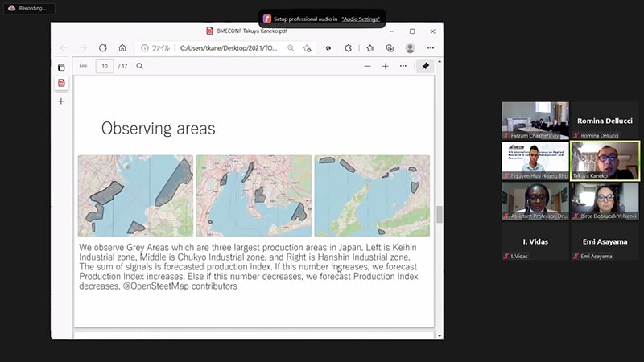The height and width of the screenshot is (362, 644).
Task: Go to the browser home page
Action: [x=122, y=48]
